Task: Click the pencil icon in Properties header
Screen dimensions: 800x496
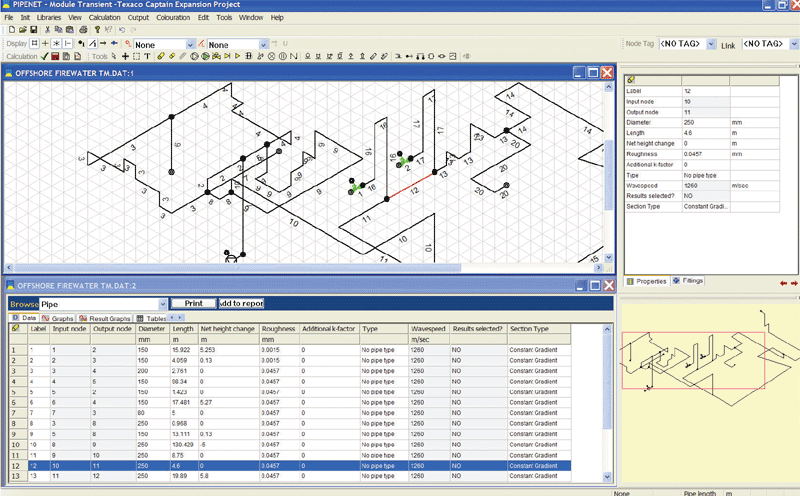Action: [x=631, y=80]
